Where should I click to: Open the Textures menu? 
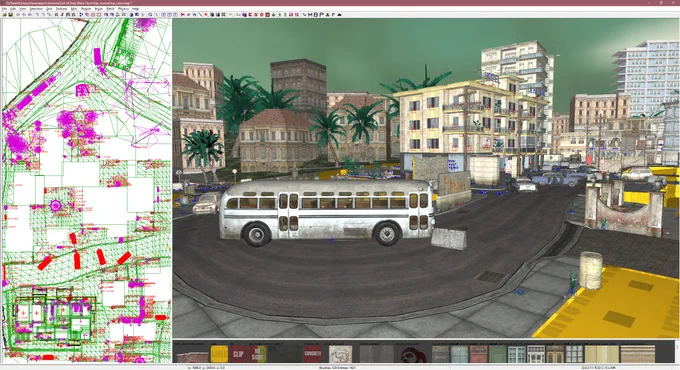coord(62,9)
